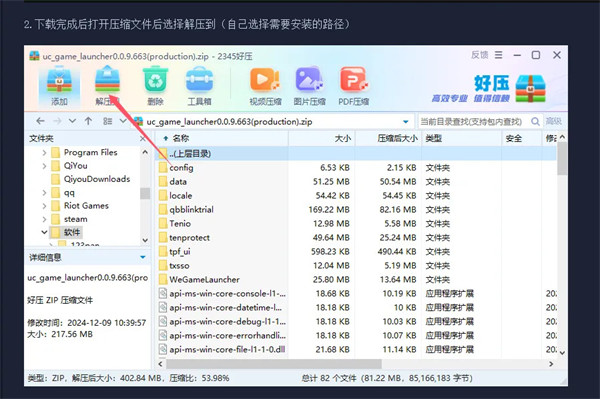
Task: Click the 添加 (Add) archive icon
Action: [x=59, y=86]
